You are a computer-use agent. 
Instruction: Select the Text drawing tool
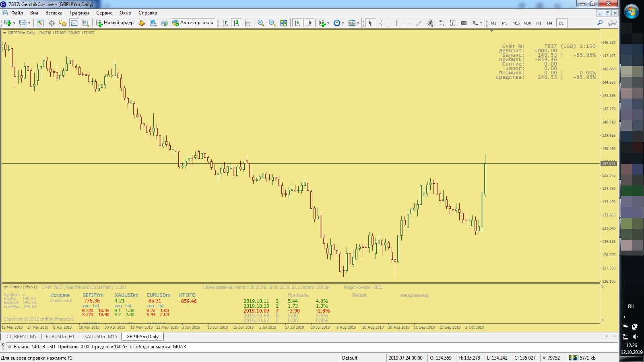(x=452, y=23)
